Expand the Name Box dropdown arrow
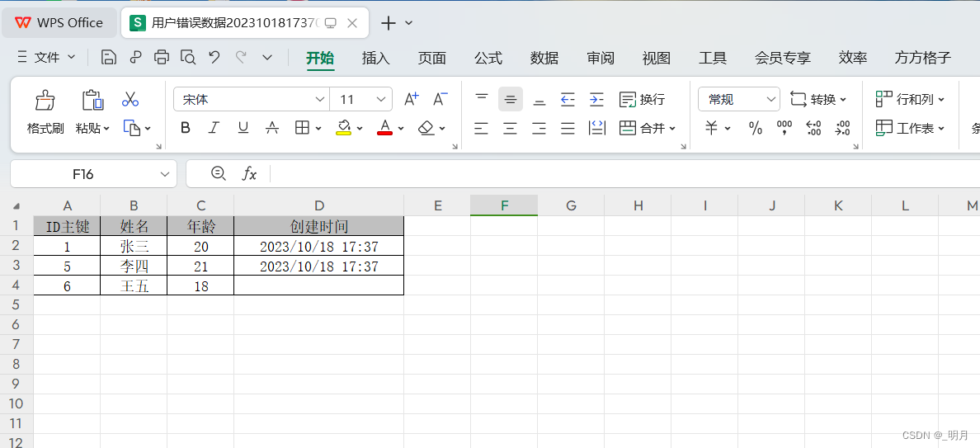Image resolution: width=980 pixels, height=448 pixels. tap(165, 174)
